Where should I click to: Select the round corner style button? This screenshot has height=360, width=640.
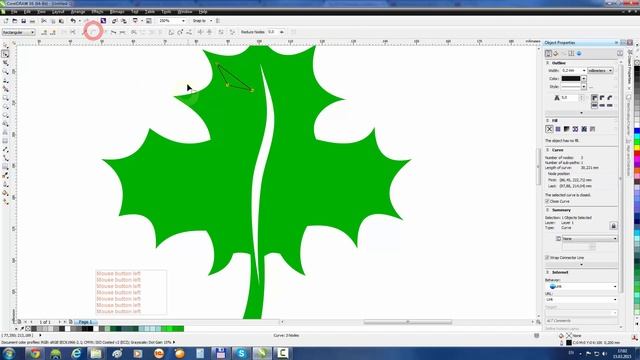click(602, 98)
